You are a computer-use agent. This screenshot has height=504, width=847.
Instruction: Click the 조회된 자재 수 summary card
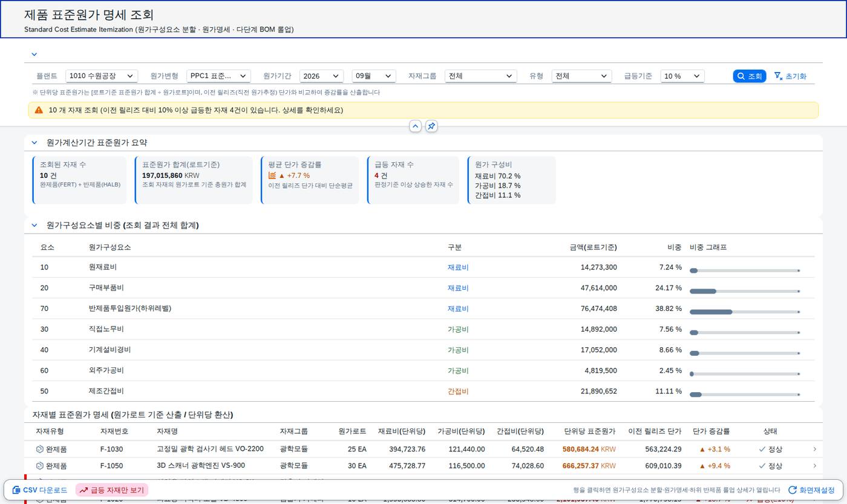click(x=79, y=180)
